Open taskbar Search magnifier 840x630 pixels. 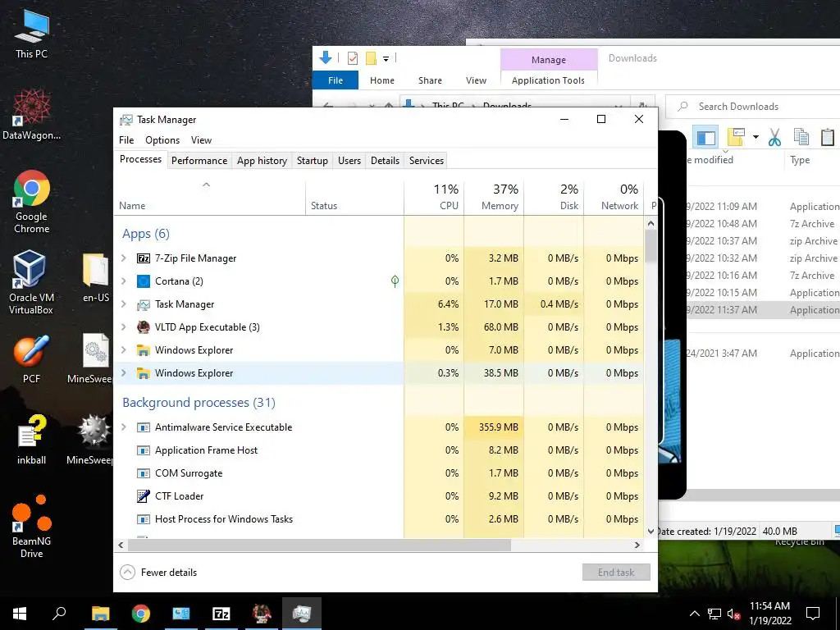59,614
